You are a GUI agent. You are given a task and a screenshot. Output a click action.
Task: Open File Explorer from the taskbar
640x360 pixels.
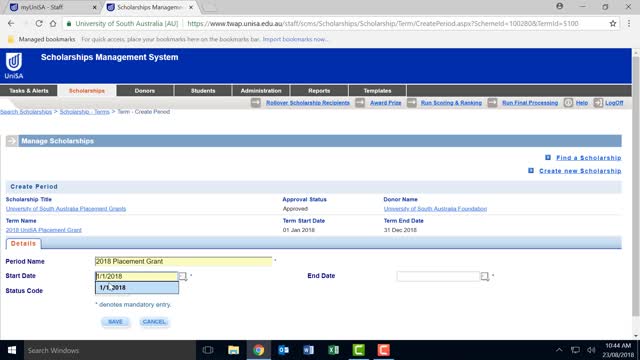point(233,350)
